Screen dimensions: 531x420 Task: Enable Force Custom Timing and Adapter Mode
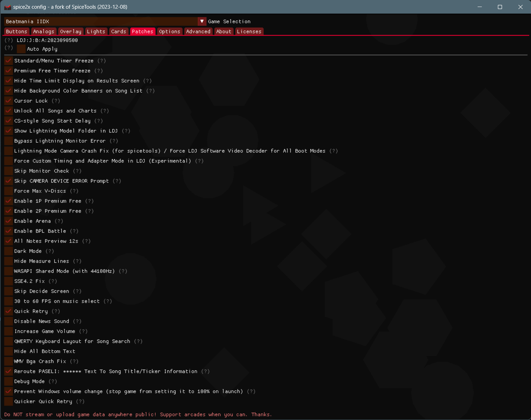(8, 161)
